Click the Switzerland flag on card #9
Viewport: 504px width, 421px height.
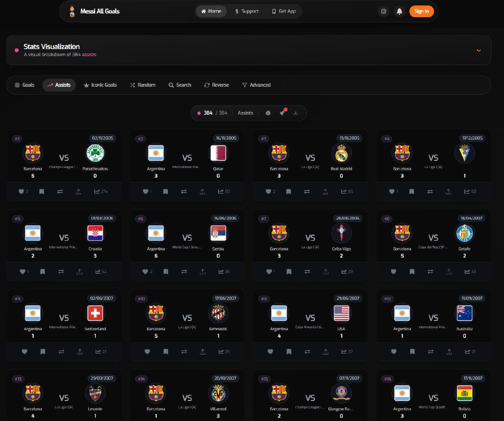pyautogui.click(x=95, y=313)
